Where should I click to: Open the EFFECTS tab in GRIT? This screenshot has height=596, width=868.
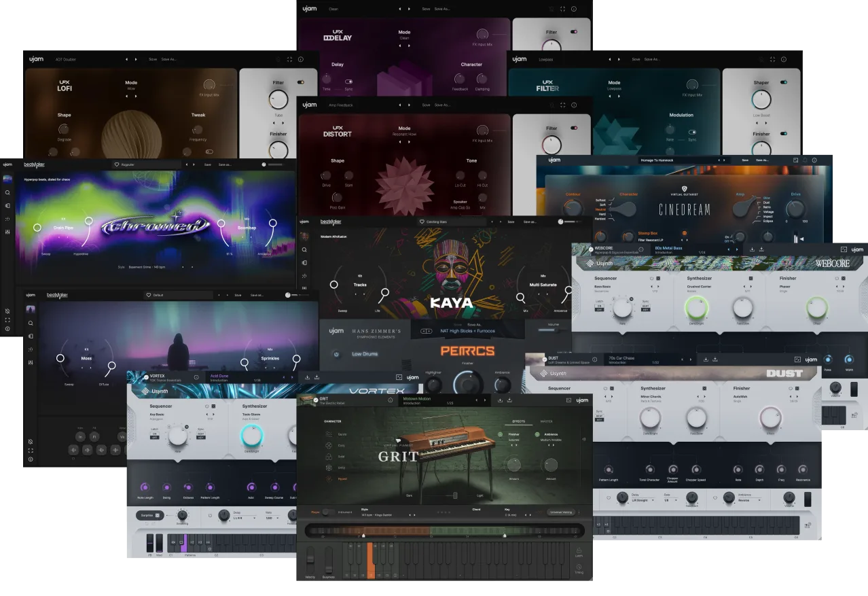[x=518, y=421]
